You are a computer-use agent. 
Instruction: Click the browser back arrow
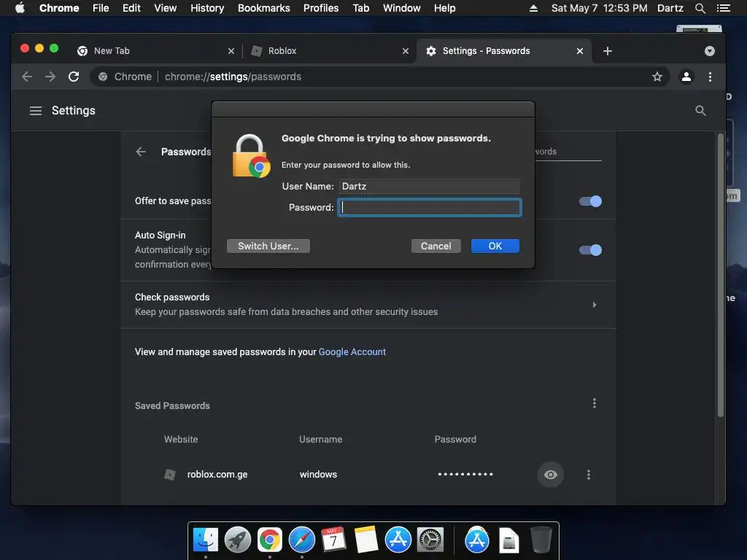[x=27, y=77]
